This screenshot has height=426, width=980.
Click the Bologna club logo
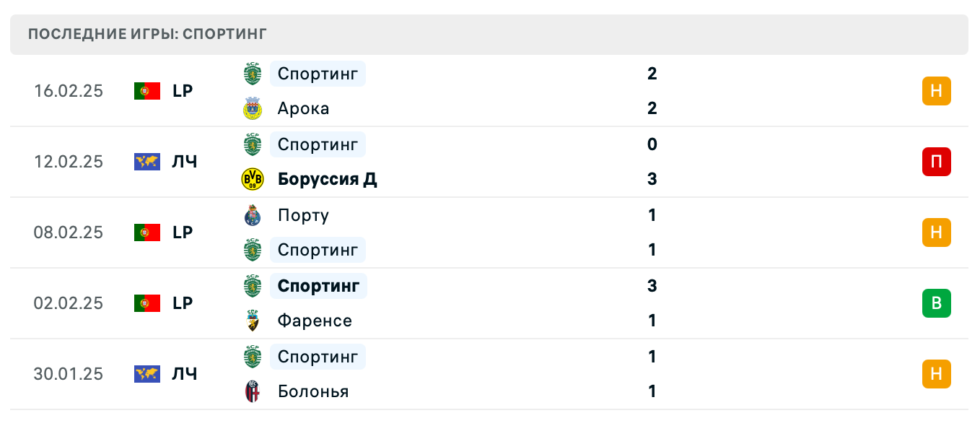251,391
